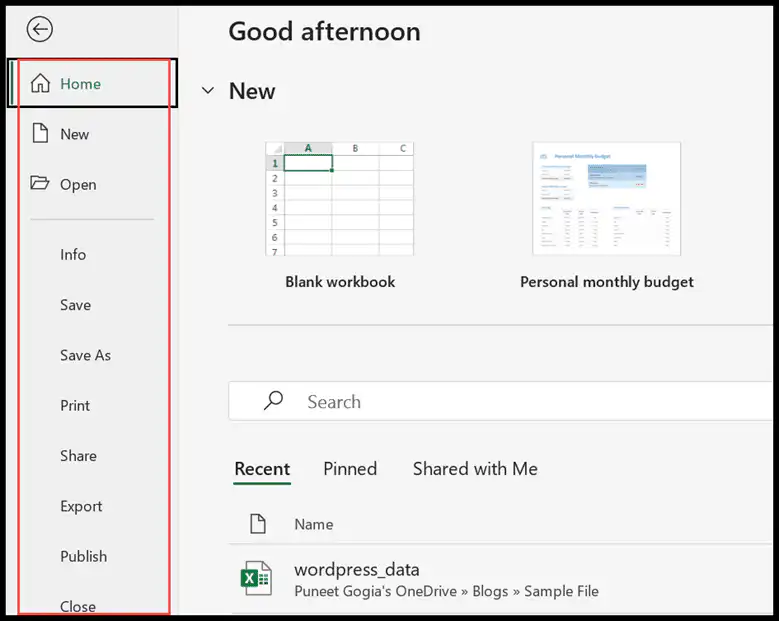This screenshot has width=779, height=621.
Task: Click the New label in sidebar
Action: click(x=75, y=134)
